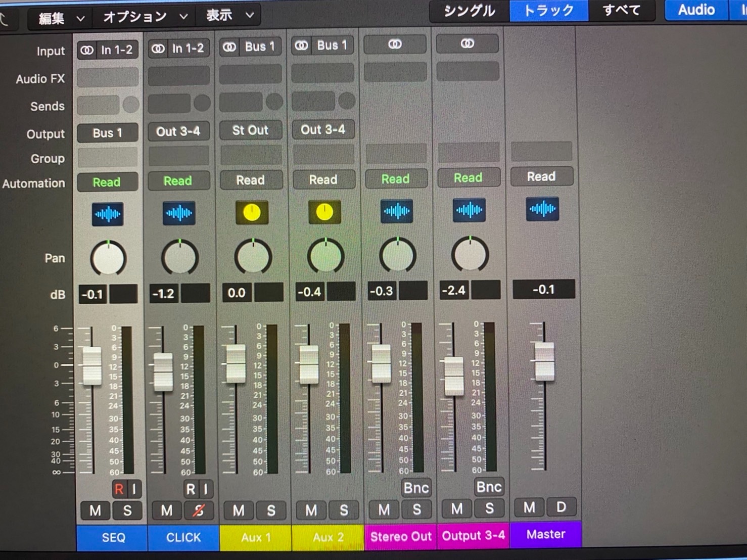
Task: Click the stereo format icon on SEQ input
Action: pos(87,50)
